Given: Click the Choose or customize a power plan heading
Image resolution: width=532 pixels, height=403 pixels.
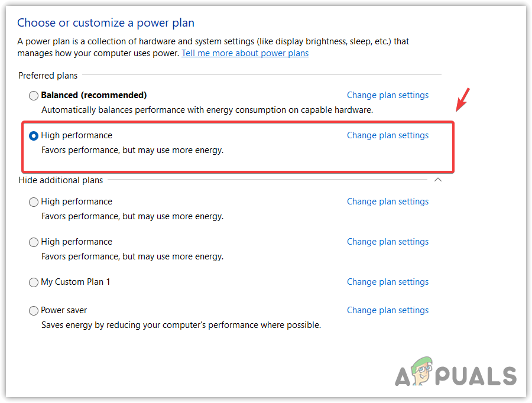Looking at the screenshot, I should tap(106, 23).
